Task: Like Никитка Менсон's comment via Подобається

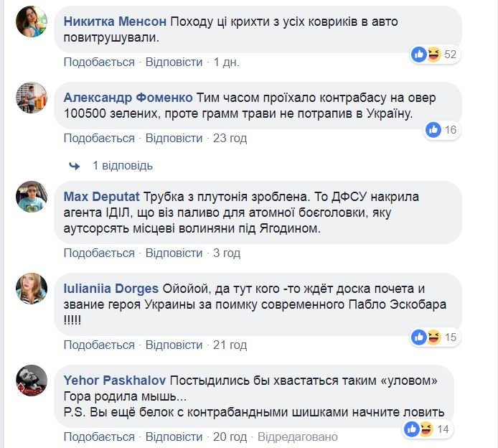Action: pos(99,62)
